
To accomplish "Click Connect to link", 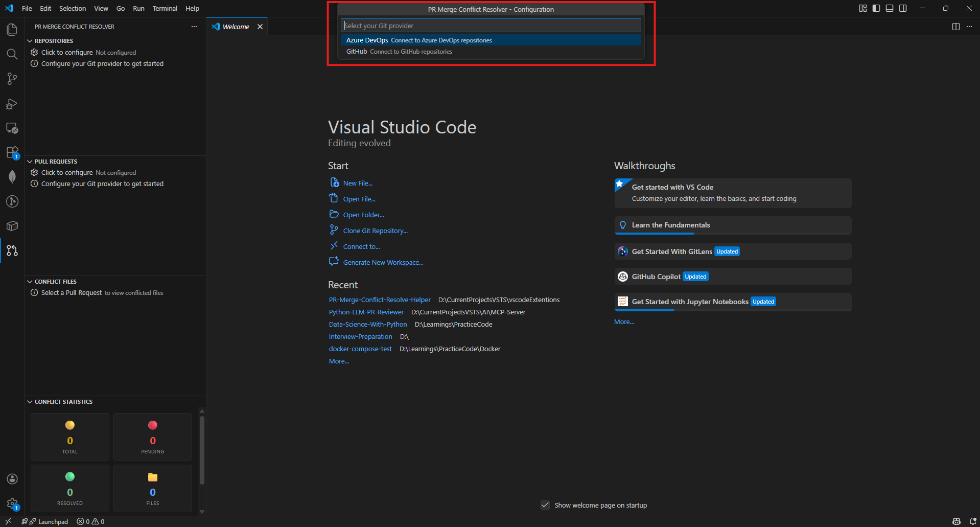I will click(361, 246).
